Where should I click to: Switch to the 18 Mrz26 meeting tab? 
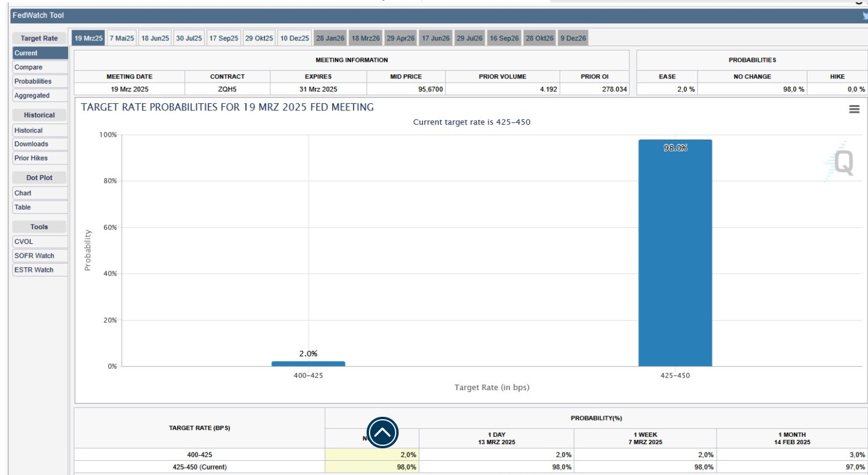[365, 38]
